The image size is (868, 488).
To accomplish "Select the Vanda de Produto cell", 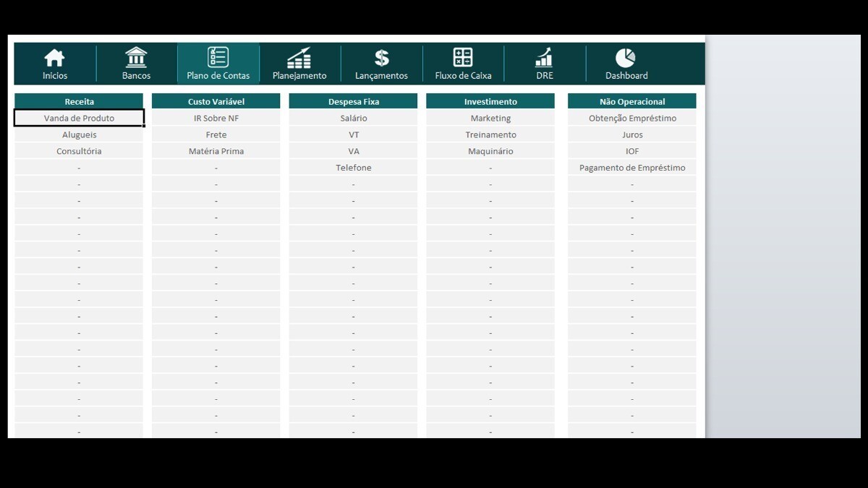I will pyautogui.click(x=79, y=118).
